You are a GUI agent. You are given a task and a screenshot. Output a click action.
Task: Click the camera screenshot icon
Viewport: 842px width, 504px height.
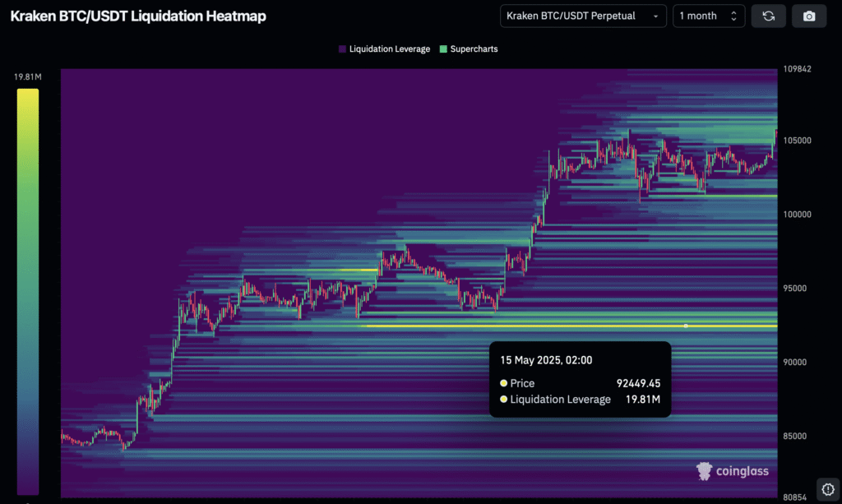coord(809,16)
